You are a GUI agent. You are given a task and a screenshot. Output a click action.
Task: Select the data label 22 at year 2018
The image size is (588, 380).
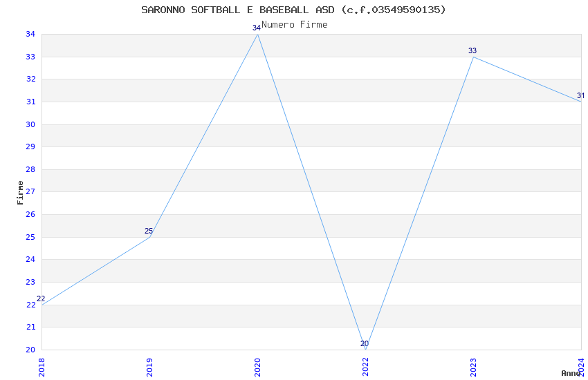click(x=41, y=298)
